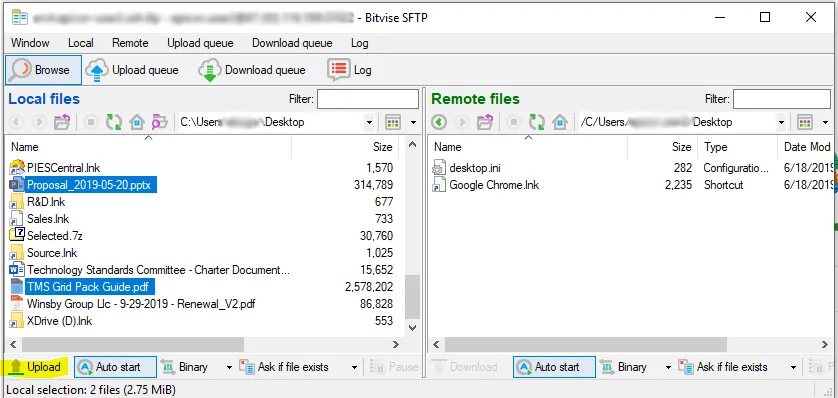Open local view-mode dropdown arrow
This screenshot has height=398, width=838.
click(413, 122)
